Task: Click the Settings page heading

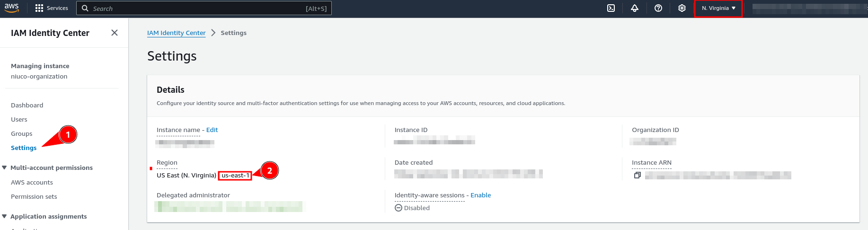Action: (x=172, y=56)
